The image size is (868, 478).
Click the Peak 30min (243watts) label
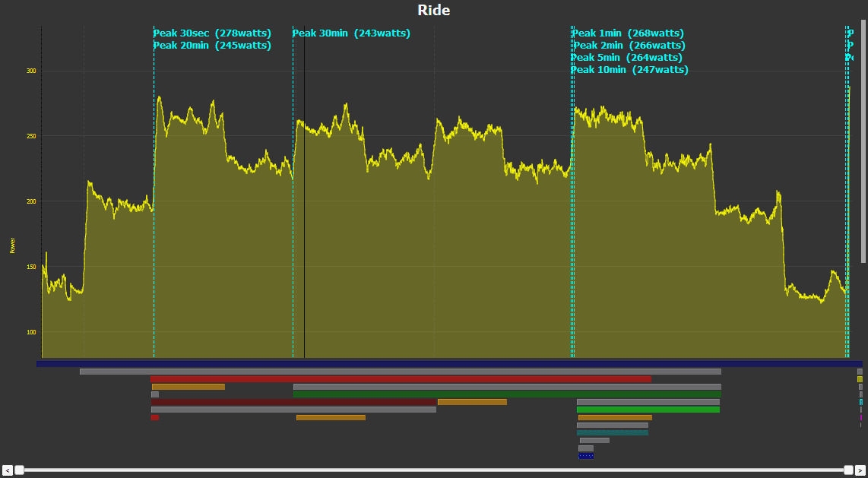click(351, 33)
